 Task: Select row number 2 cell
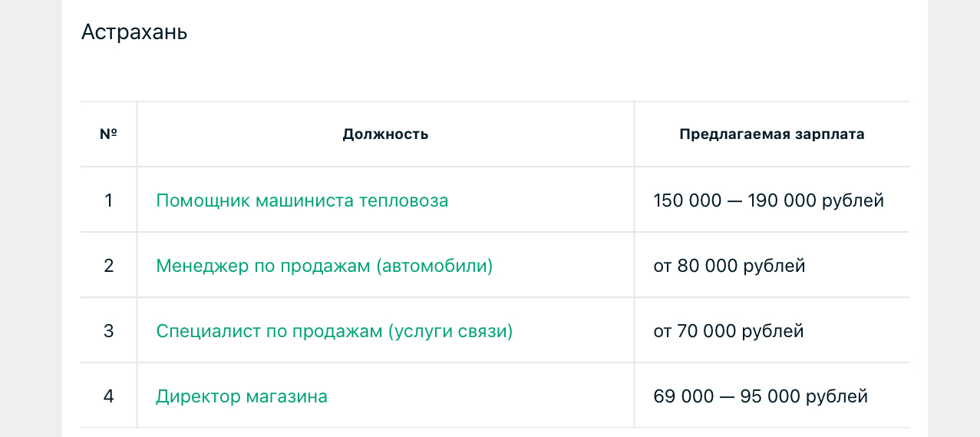(x=108, y=266)
